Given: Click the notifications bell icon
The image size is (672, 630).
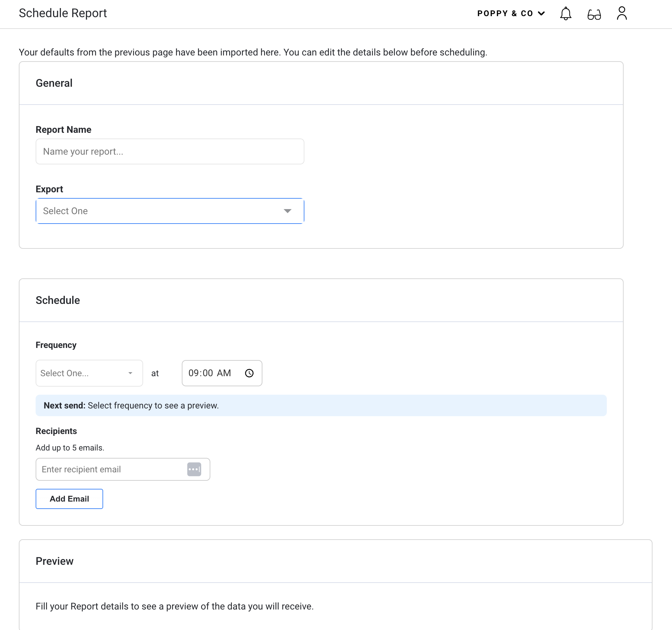Looking at the screenshot, I should pos(565,13).
